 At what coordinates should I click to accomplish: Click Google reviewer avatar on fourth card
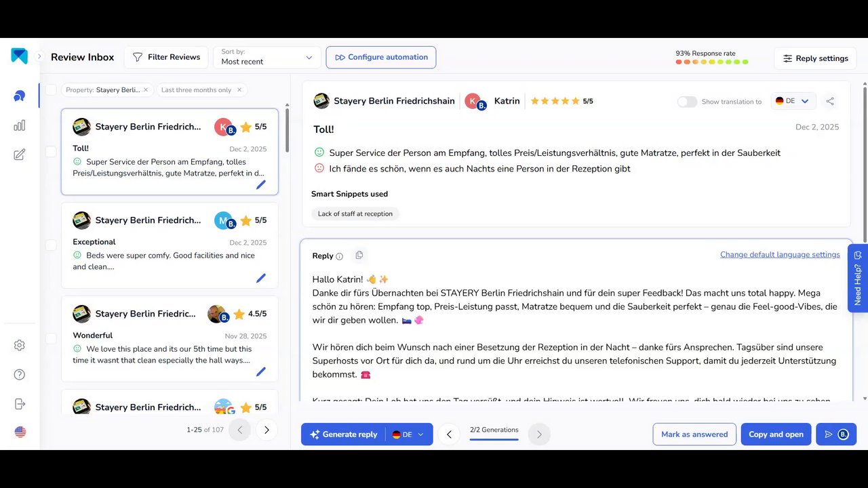click(x=223, y=407)
